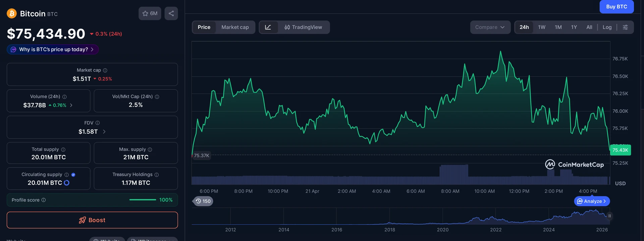Screen dimensions: 644x241
Task: Click verified badge next to Circulating supply
Action: (x=73, y=175)
